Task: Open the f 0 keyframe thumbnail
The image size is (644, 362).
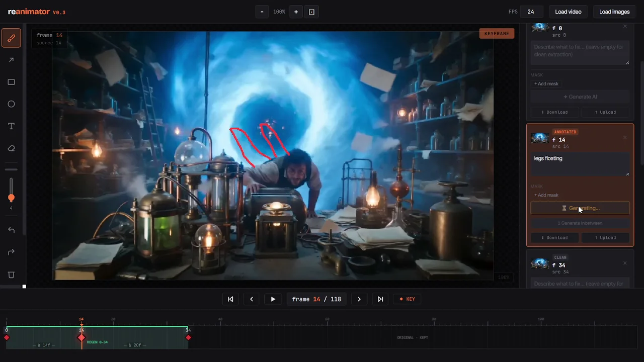Action: click(540, 27)
